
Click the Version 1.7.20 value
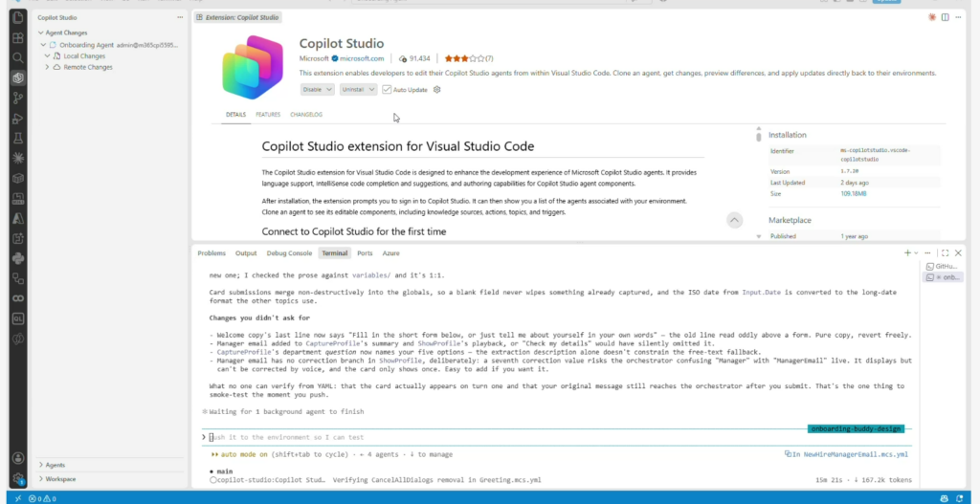click(849, 171)
